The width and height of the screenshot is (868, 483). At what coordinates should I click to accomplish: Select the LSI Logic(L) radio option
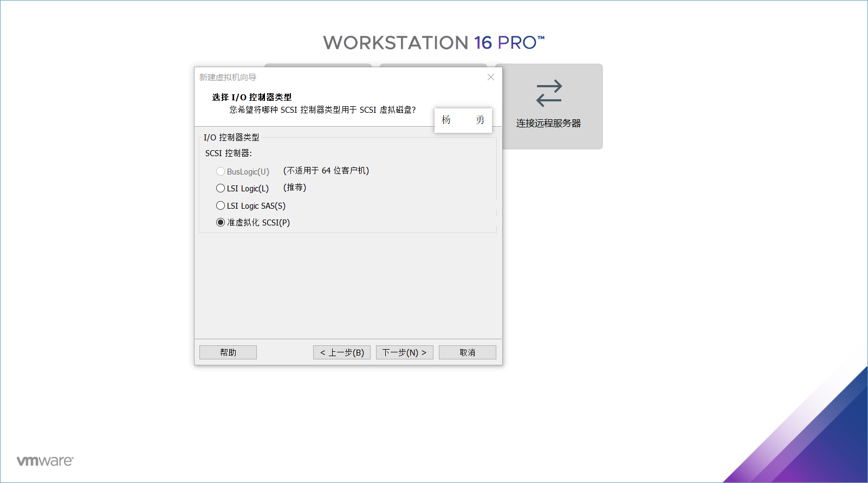point(221,188)
